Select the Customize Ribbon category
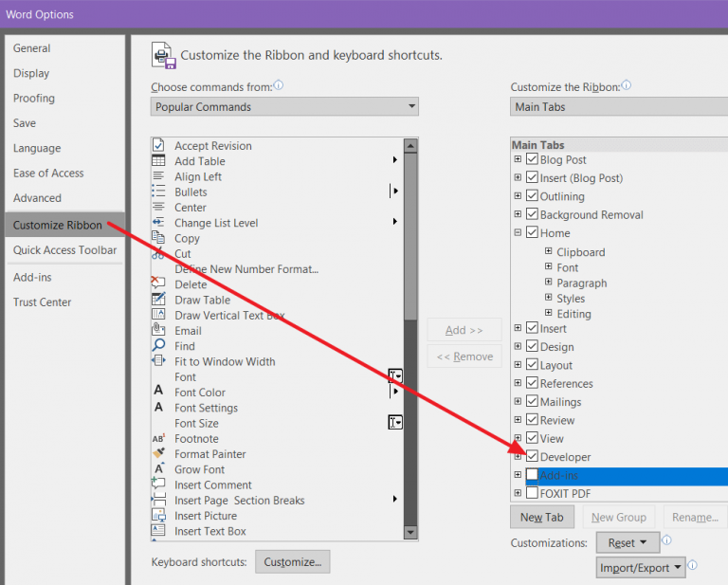 point(65,225)
